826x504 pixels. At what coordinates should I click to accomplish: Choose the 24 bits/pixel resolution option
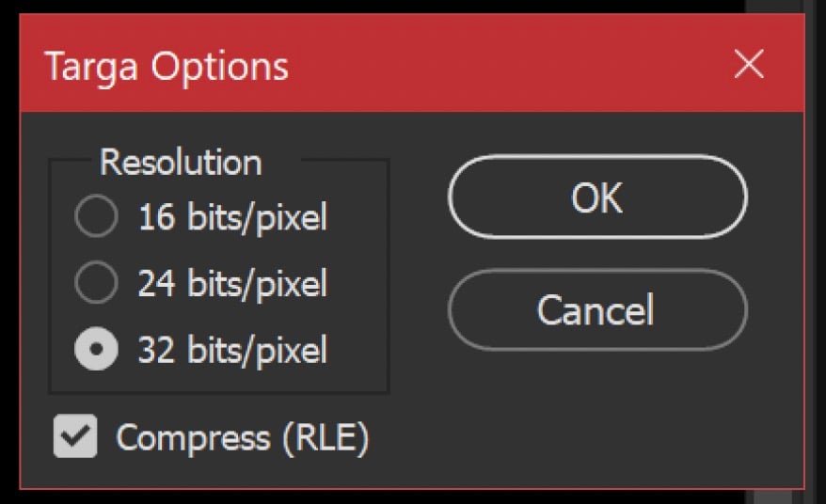96,283
